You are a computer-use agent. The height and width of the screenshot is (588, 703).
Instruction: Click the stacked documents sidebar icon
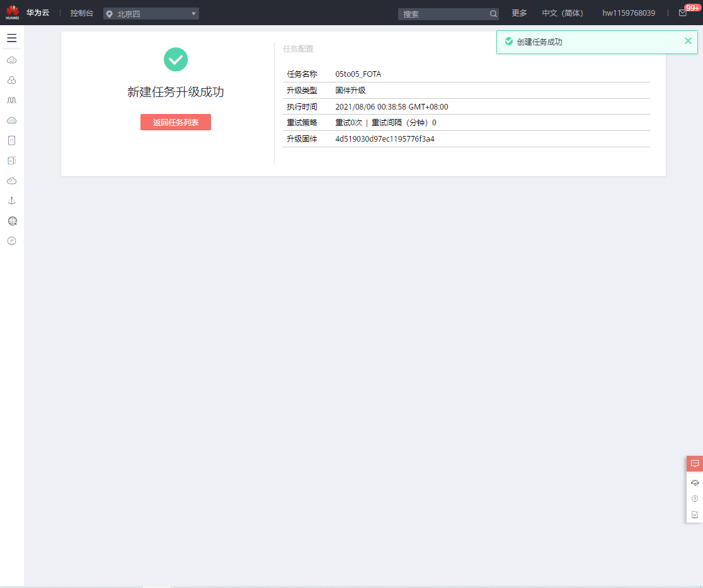coord(12,161)
